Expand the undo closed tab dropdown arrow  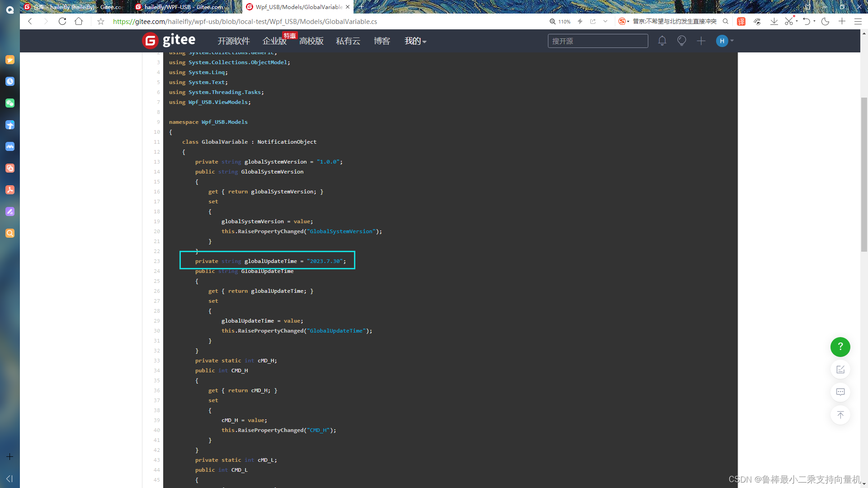(814, 21)
